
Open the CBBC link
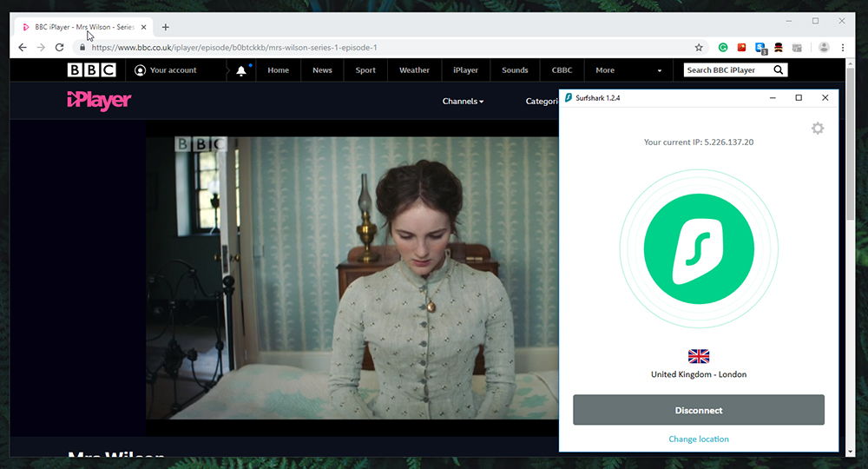[x=562, y=70]
